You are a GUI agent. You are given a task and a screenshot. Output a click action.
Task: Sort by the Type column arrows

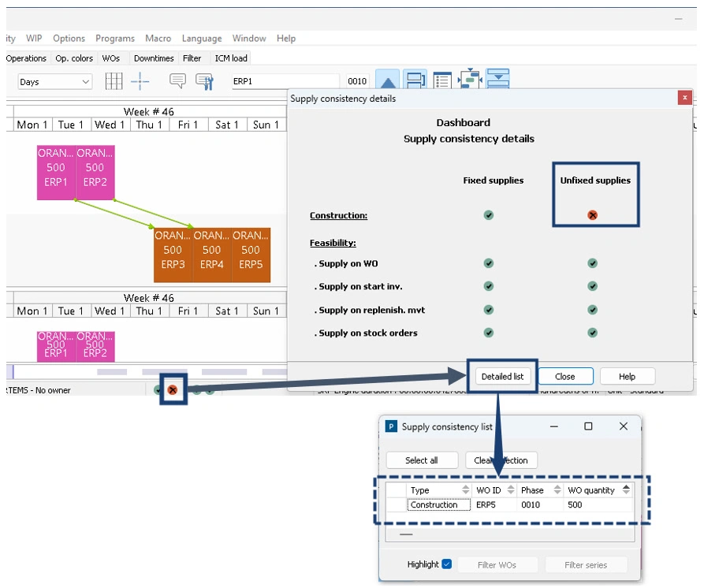(x=466, y=489)
